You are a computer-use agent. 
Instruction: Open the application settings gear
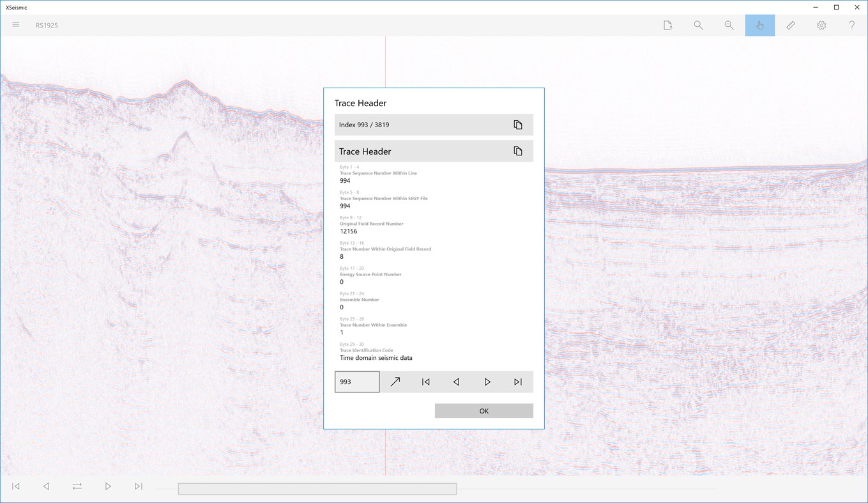coord(821,25)
